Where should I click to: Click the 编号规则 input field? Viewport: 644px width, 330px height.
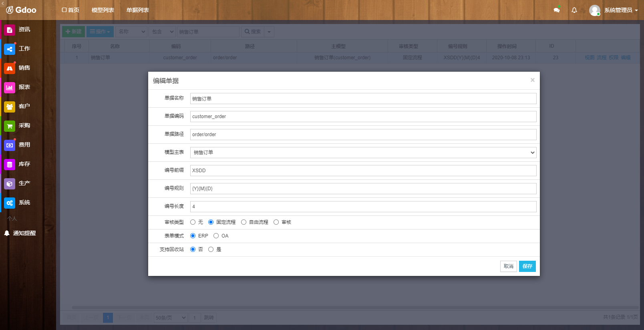pyautogui.click(x=363, y=189)
